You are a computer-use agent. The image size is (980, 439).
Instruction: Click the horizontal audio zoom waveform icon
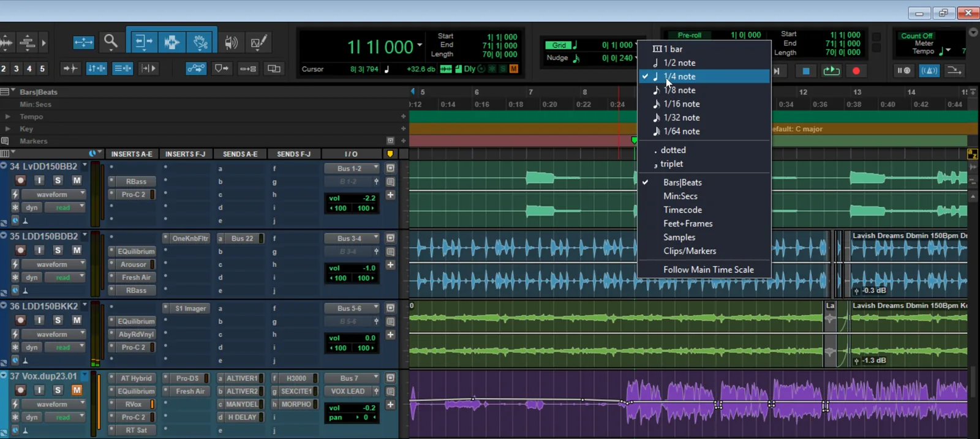coord(6,42)
